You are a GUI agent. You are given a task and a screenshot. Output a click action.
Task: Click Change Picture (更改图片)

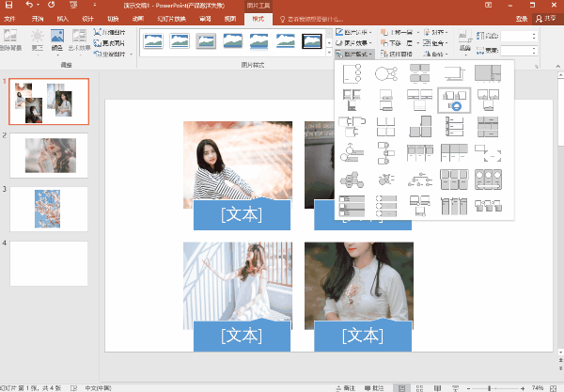click(109, 43)
